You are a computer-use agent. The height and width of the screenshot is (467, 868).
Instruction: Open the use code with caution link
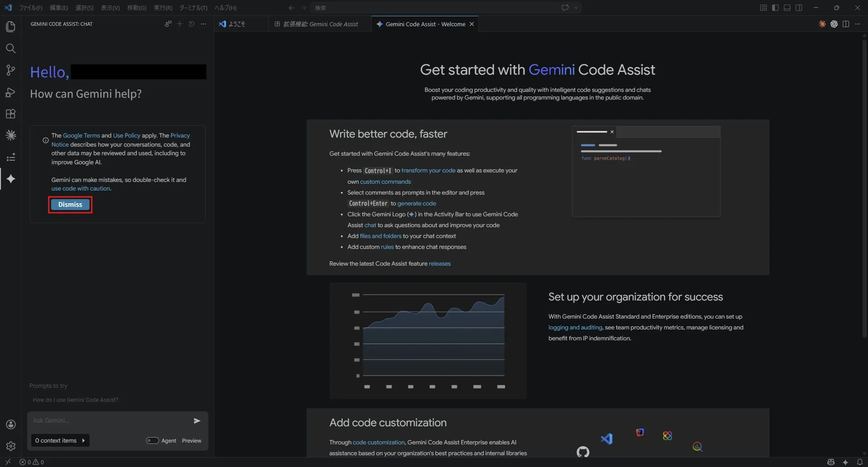click(x=80, y=189)
